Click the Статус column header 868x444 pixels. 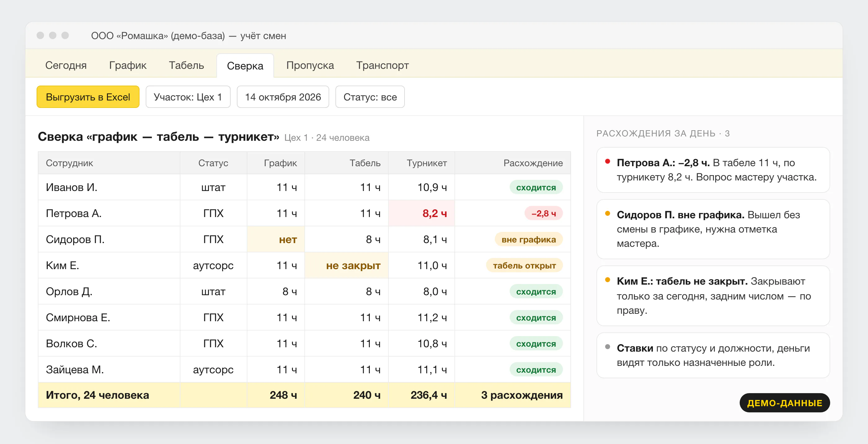[213, 163]
